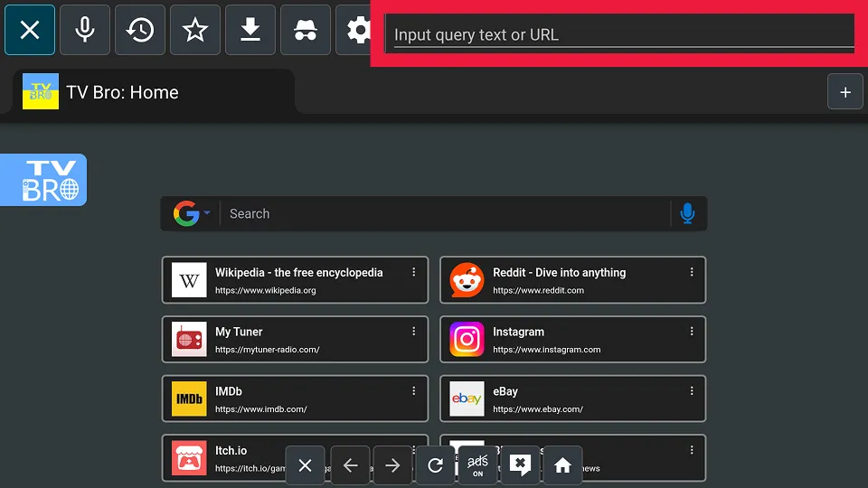Viewport: 868px width, 488px height.
Task: Click Wikipedia W thumbnail icon
Action: click(x=189, y=280)
